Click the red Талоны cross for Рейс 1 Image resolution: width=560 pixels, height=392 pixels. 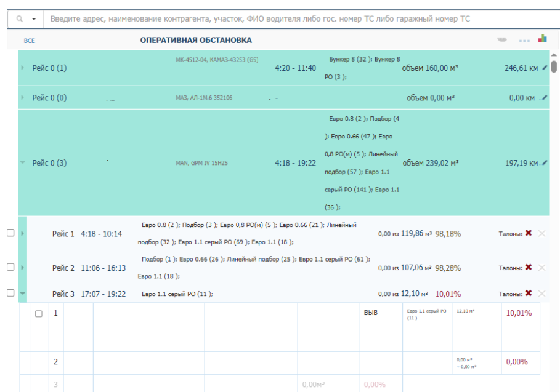click(528, 234)
